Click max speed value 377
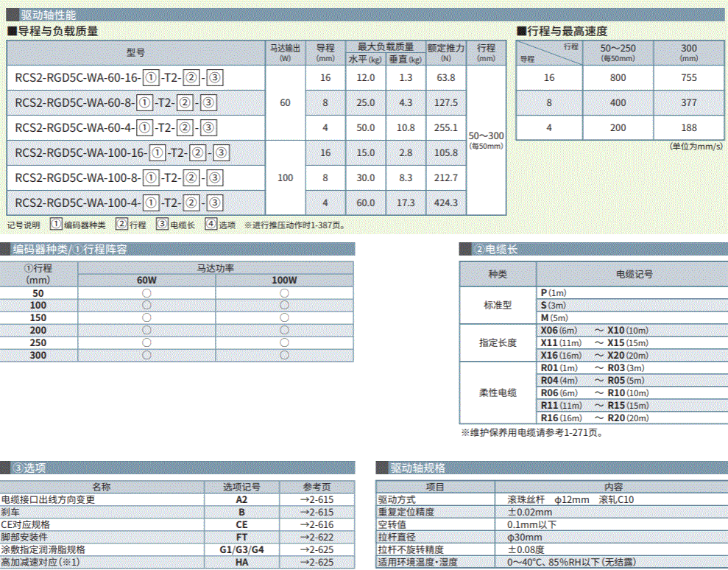This screenshot has height=570, width=728. point(689,102)
